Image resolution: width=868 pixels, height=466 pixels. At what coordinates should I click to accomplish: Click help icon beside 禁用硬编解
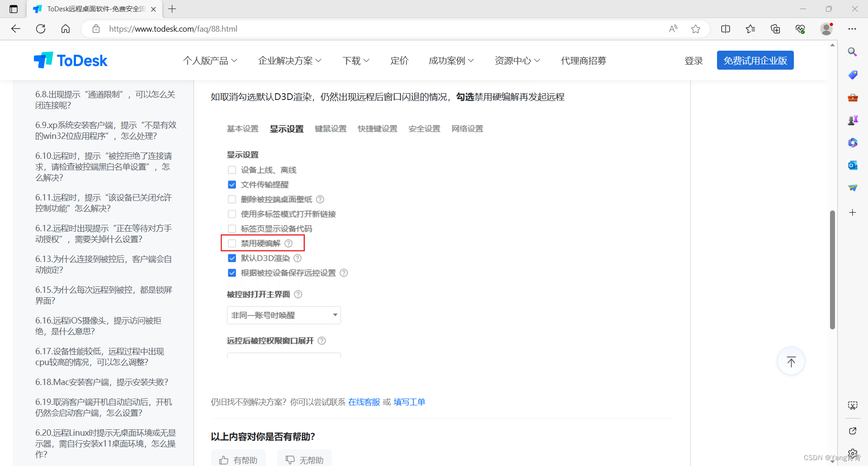coord(288,243)
